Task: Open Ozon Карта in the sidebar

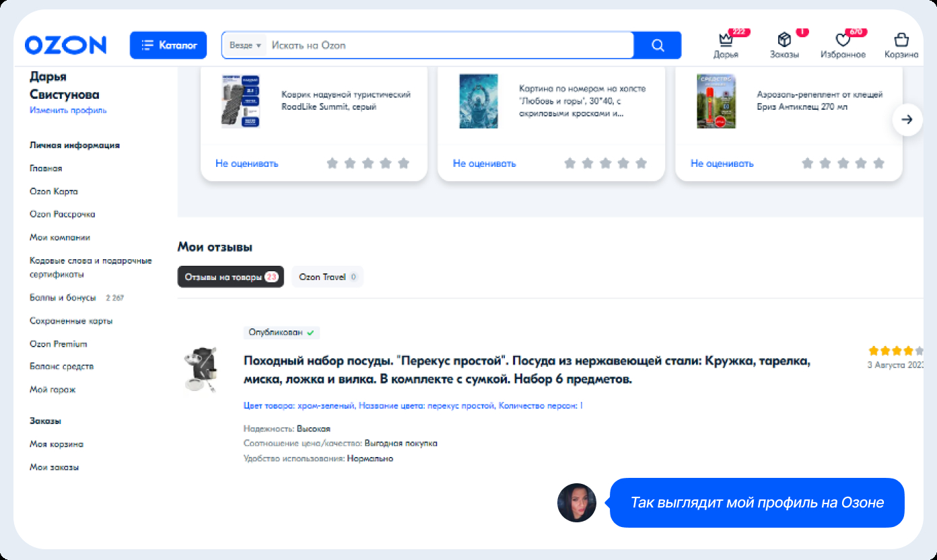Action: point(54,191)
